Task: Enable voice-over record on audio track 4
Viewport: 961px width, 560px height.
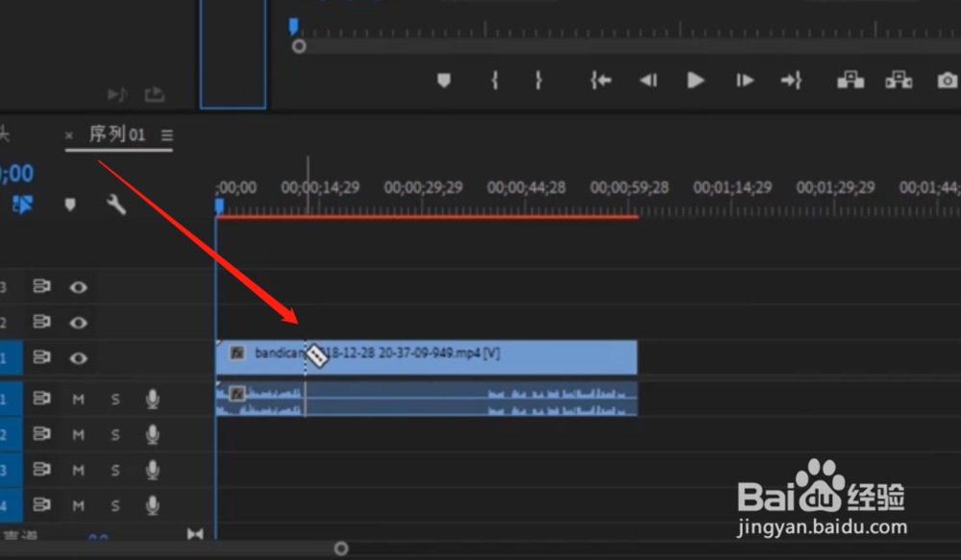Action: click(x=153, y=506)
